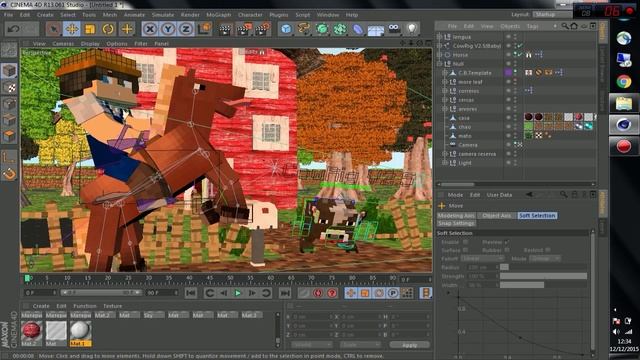Open the viewport Cameras menu
This screenshot has height=360, width=640.
63,43
